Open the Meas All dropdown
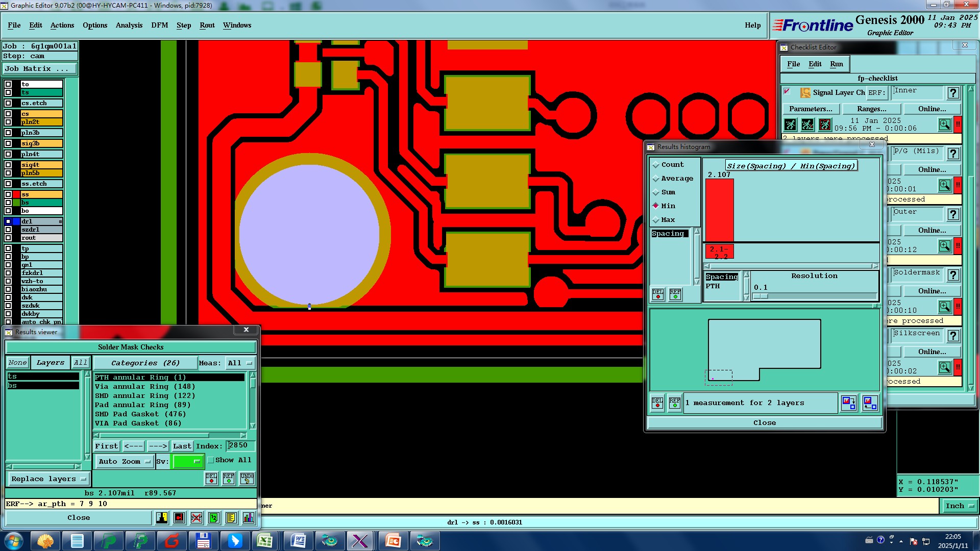This screenshot has height=551, width=980. point(240,363)
